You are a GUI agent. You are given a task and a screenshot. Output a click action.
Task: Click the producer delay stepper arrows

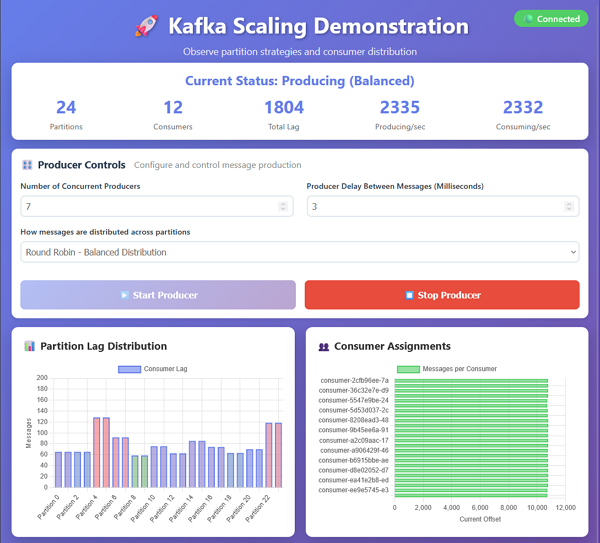coord(569,207)
